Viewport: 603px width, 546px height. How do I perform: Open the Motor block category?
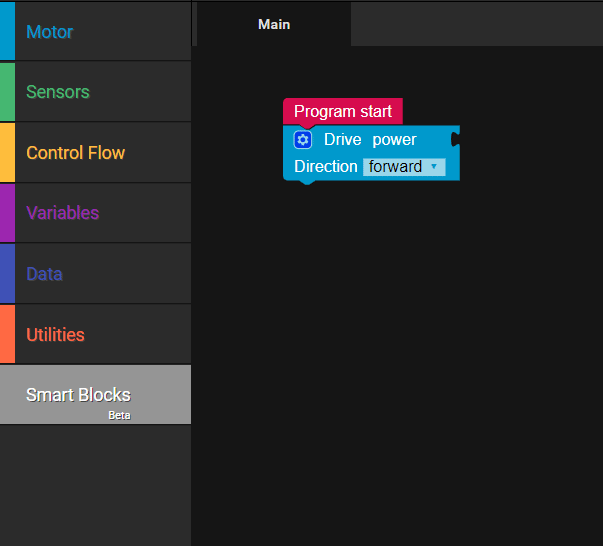click(50, 32)
